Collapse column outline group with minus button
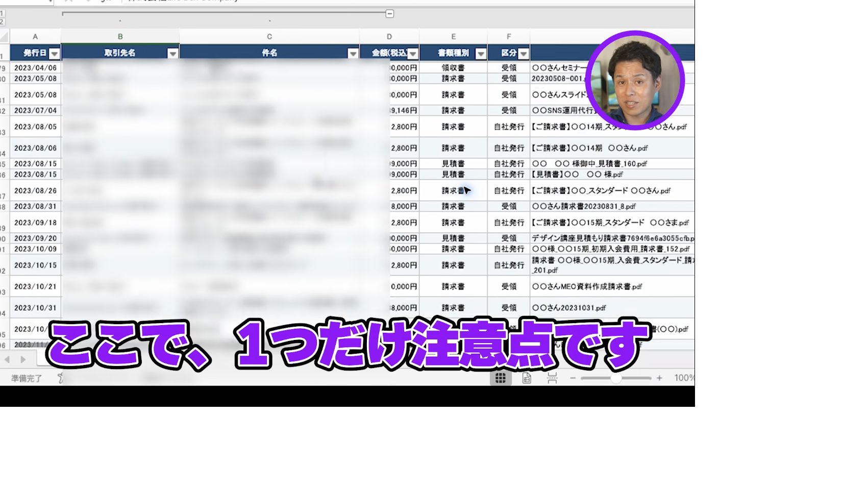 tap(390, 14)
